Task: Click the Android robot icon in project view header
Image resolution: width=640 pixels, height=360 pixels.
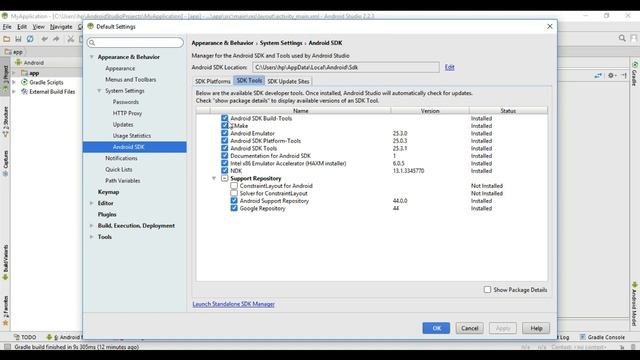Action: pyautogui.click(x=18, y=62)
